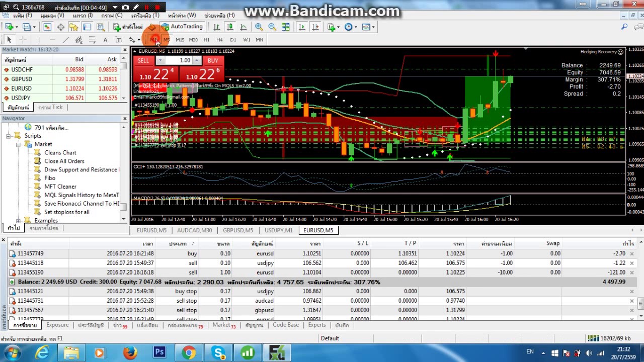This screenshot has height=362, width=644.
Task: Select the equidistant channel tool
Action: [79, 40]
